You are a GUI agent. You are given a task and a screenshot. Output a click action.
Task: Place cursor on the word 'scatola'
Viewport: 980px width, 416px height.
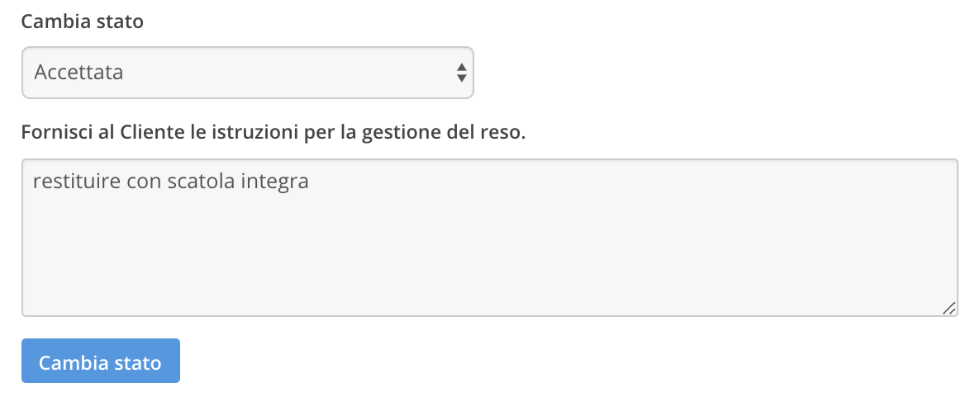click(201, 182)
